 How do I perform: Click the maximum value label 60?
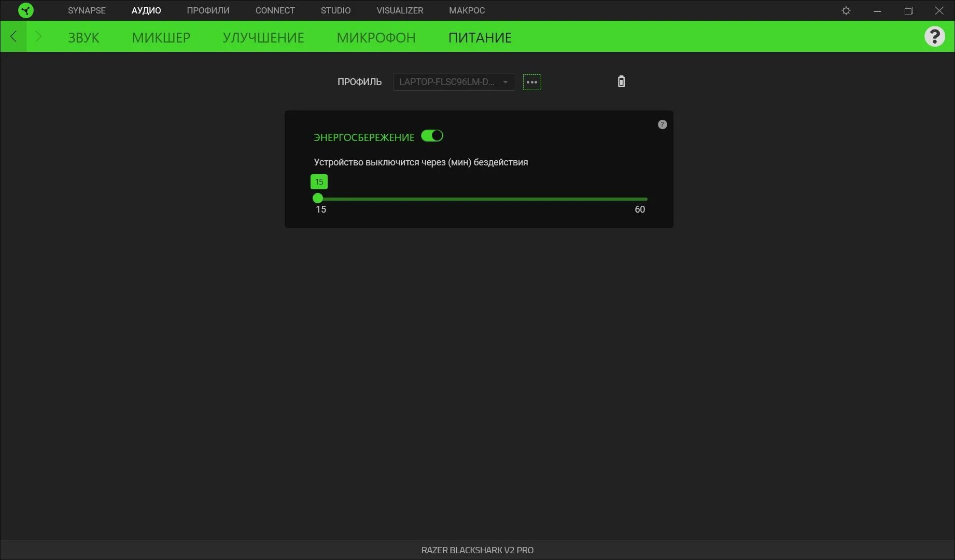[x=640, y=209]
